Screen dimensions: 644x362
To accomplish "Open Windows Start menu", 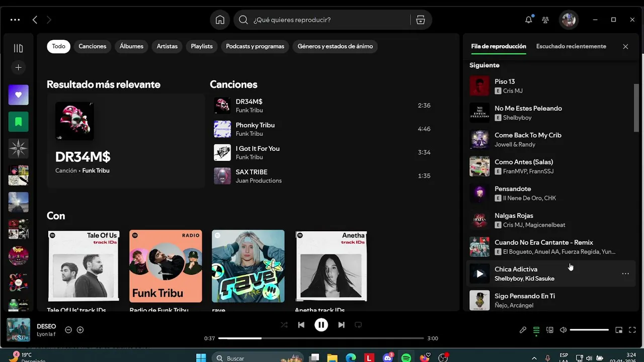I will 201,358.
